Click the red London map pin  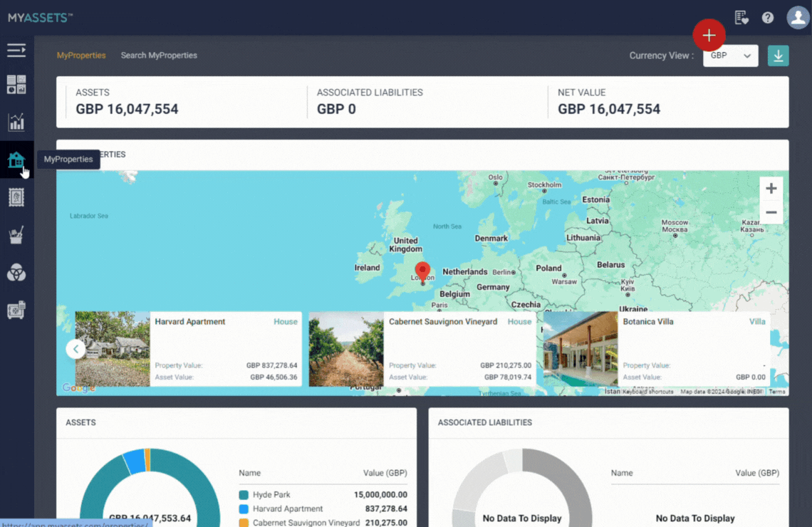coord(422,272)
